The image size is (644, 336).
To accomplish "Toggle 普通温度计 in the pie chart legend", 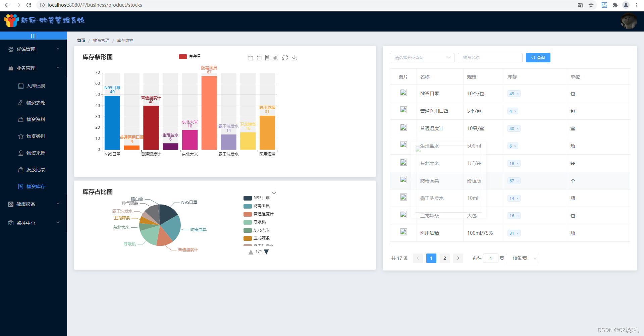I will coord(259,214).
